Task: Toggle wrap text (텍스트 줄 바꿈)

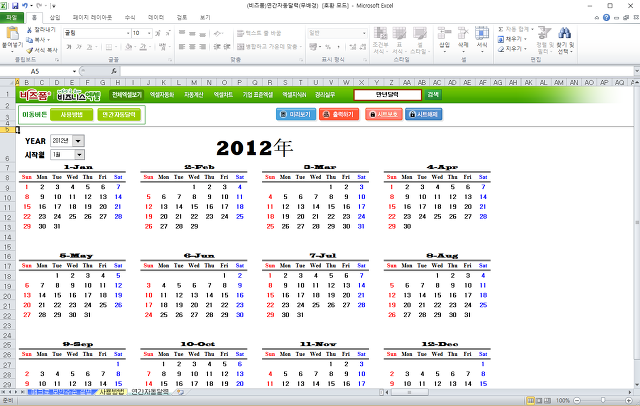Action: [x=259, y=33]
